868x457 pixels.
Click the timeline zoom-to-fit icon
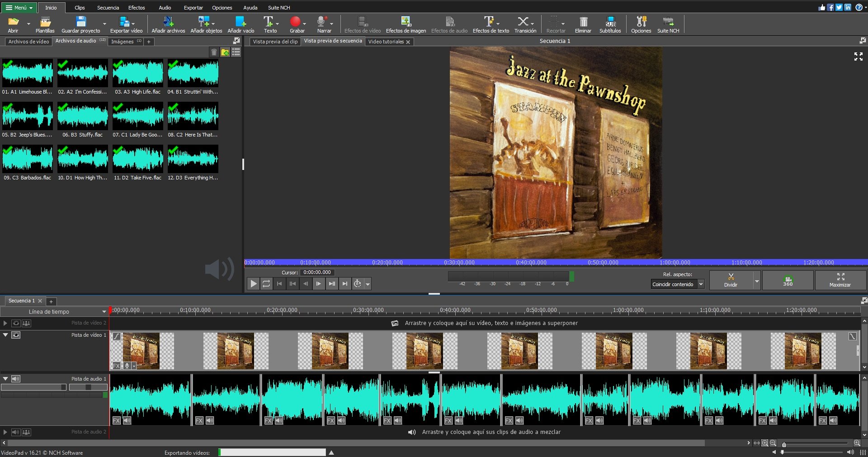[756, 443]
